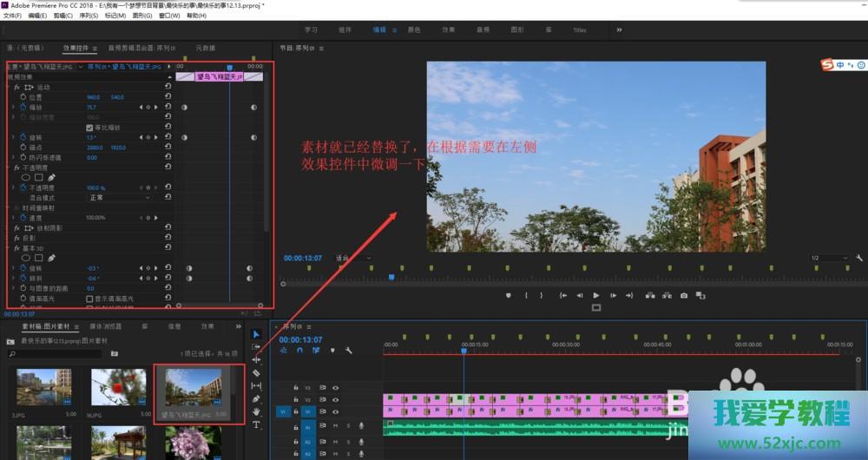Open the playback resolution 1/2 dropdown
The image size is (868, 460).
click(827, 258)
